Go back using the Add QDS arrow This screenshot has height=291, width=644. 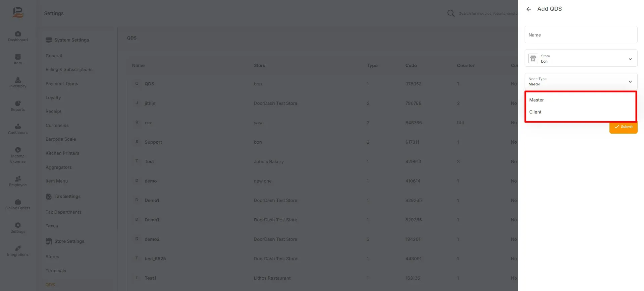[x=529, y=9]
